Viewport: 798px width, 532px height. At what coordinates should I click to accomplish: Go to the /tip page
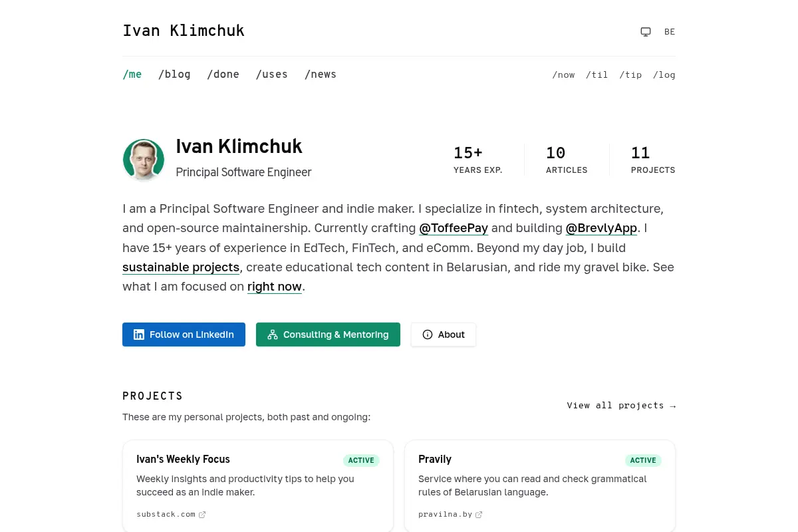(x=630, y=75)
